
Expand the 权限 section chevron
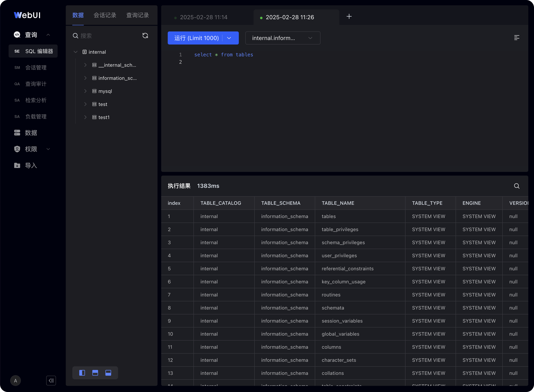click(x=48, y=149)
